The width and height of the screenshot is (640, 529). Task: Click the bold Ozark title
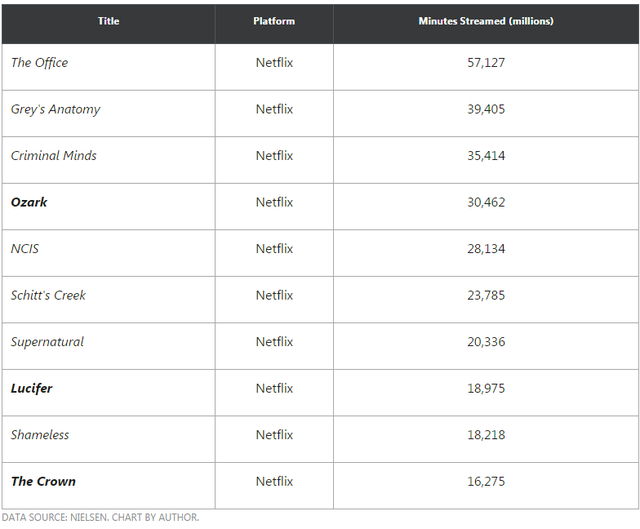pos(29,202)
